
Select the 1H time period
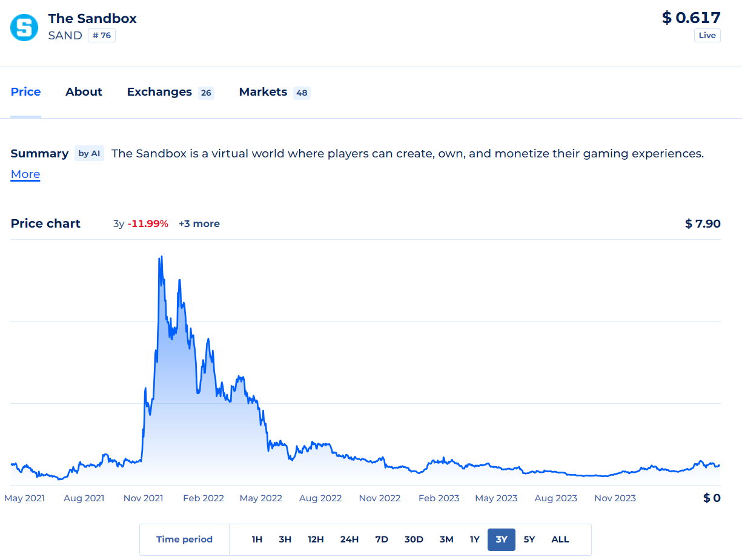[257, 539]
